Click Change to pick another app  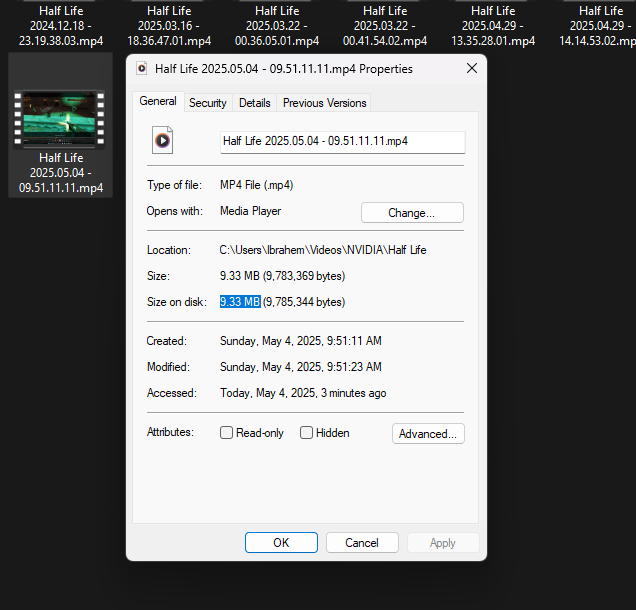point(412,213)
